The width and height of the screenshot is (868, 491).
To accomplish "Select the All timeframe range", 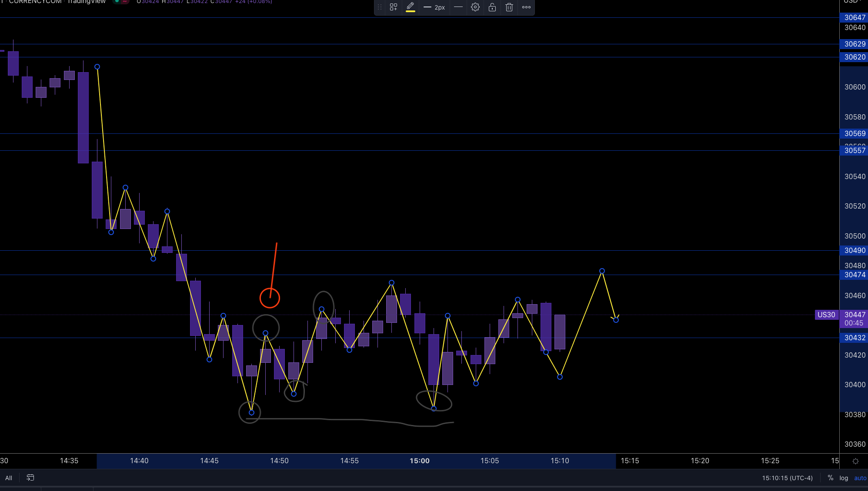I will pos(9,477).
